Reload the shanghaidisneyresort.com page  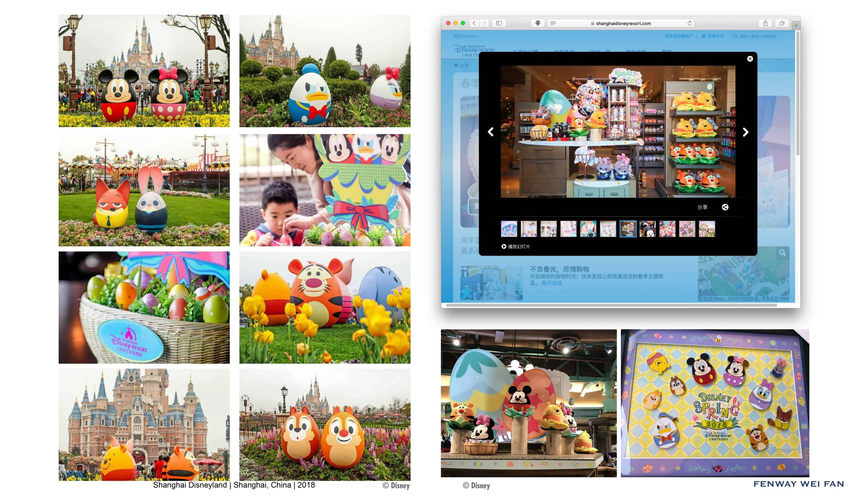coord(690,23)
